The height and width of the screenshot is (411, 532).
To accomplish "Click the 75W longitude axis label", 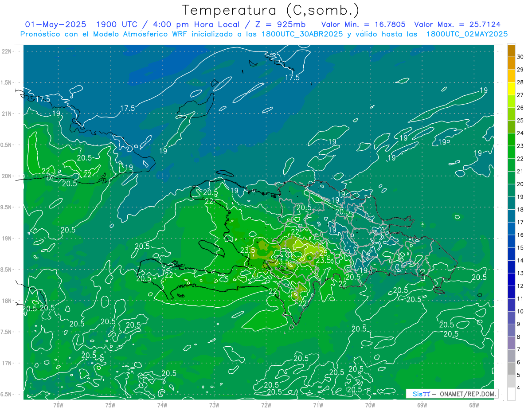I will [110, 405].
